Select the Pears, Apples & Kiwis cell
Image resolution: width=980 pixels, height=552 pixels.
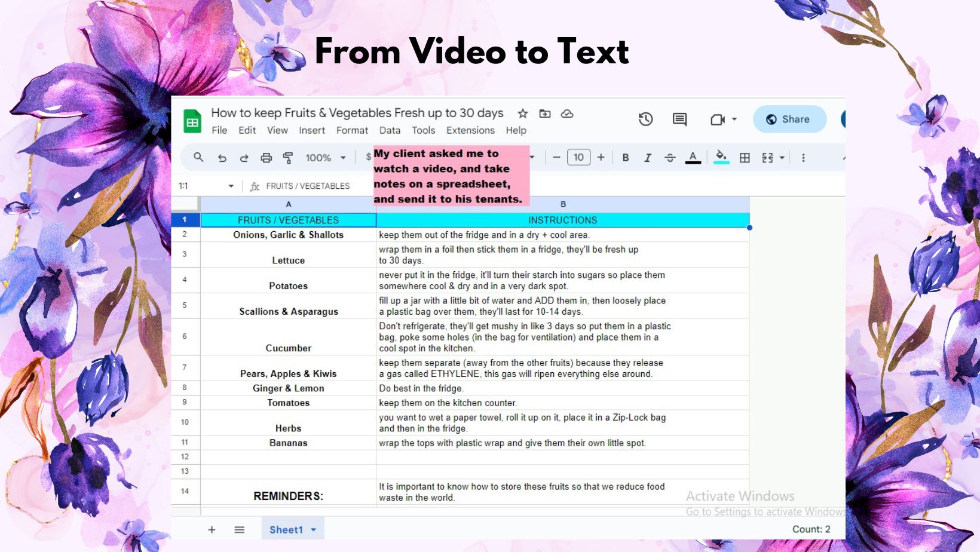pyautogui.click(x=289, y=368)
